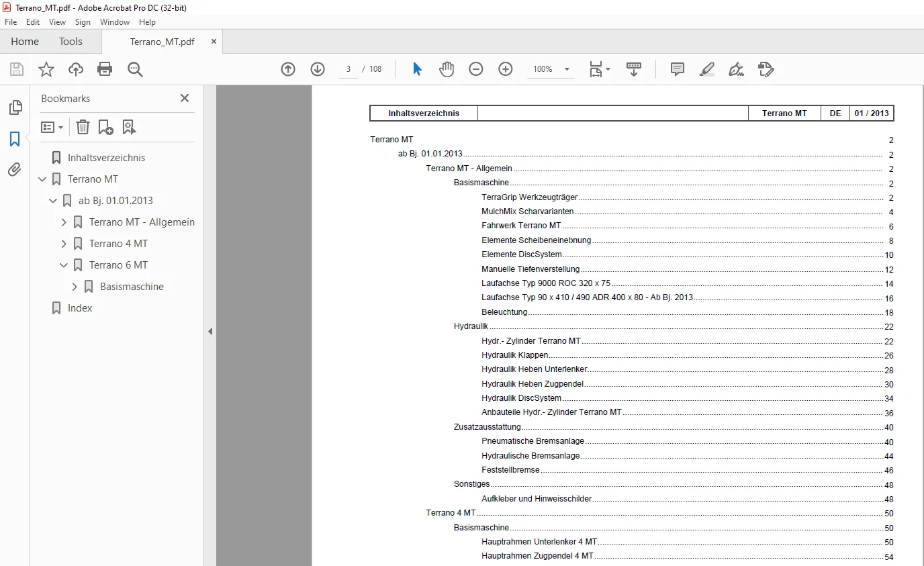Switch to the Tools tab
924x566 pixels.
(x=71, y=42)
